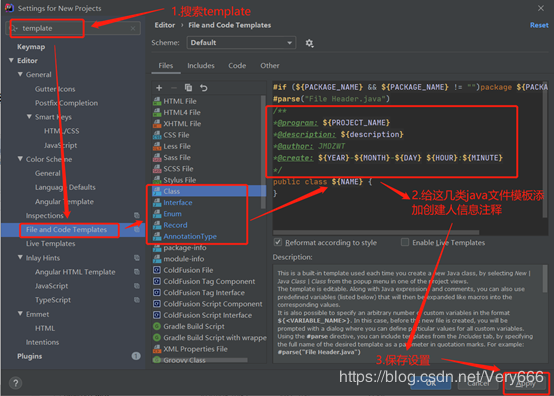Open the Scheme Default dropdown
This screenshot has height=396, width=554.
click(241, 43)
